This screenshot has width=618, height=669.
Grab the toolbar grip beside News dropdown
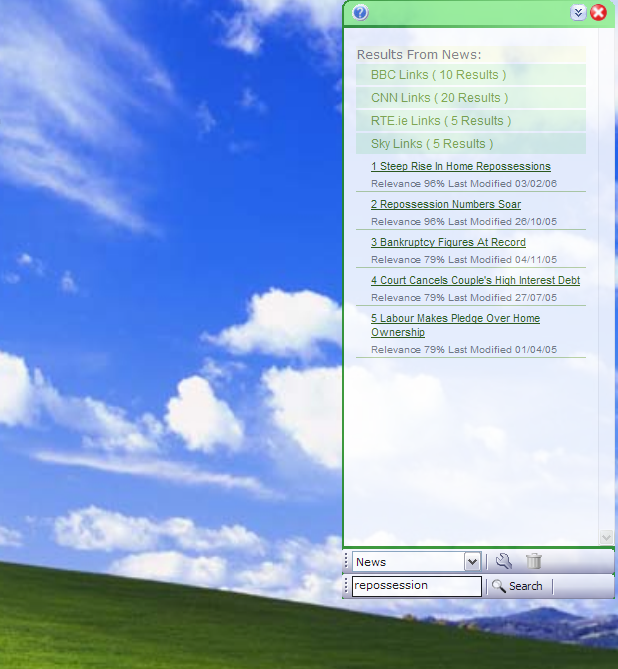click(346, 561)
